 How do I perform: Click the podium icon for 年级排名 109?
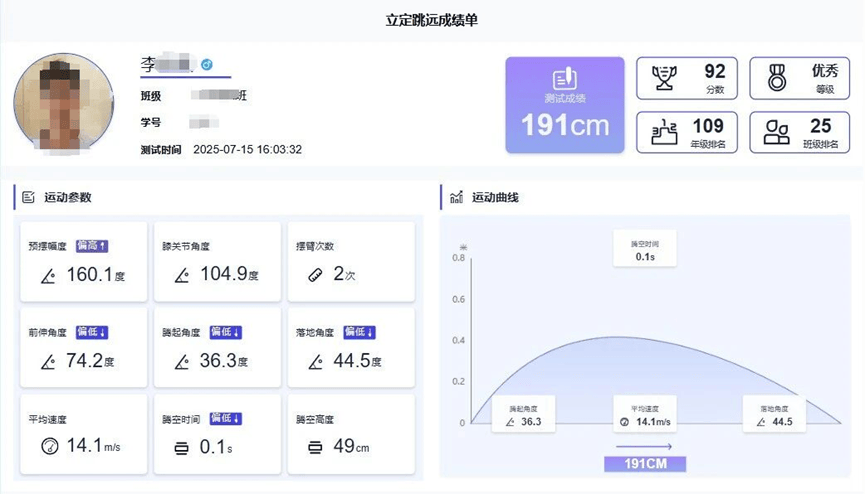pyautogui.click(x=663, y=133)
